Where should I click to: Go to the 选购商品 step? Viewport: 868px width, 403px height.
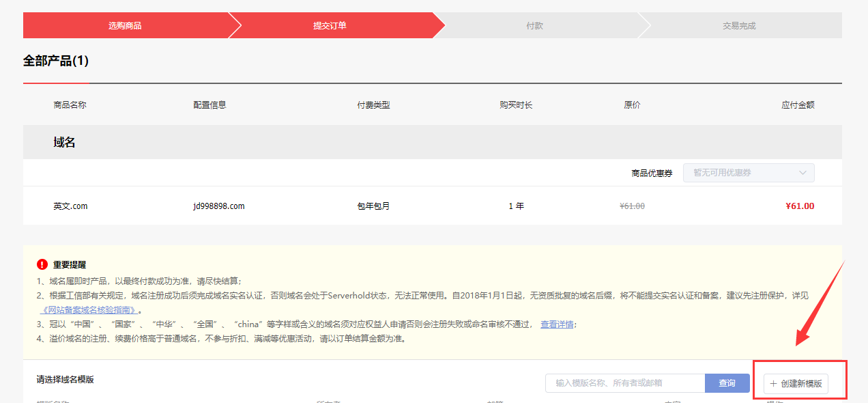125,26
